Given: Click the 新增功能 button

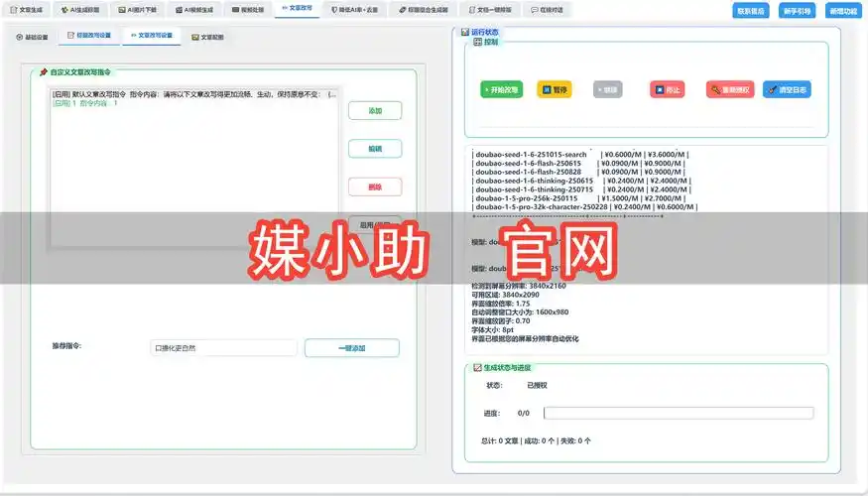Looking at the screenshot, I should (x=843, y=11).
